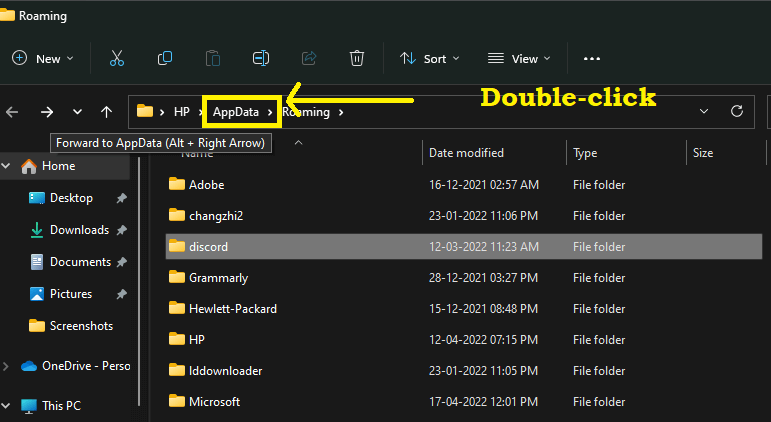
Task: Navigate back with the left arrow
Action: pos(13,112)
